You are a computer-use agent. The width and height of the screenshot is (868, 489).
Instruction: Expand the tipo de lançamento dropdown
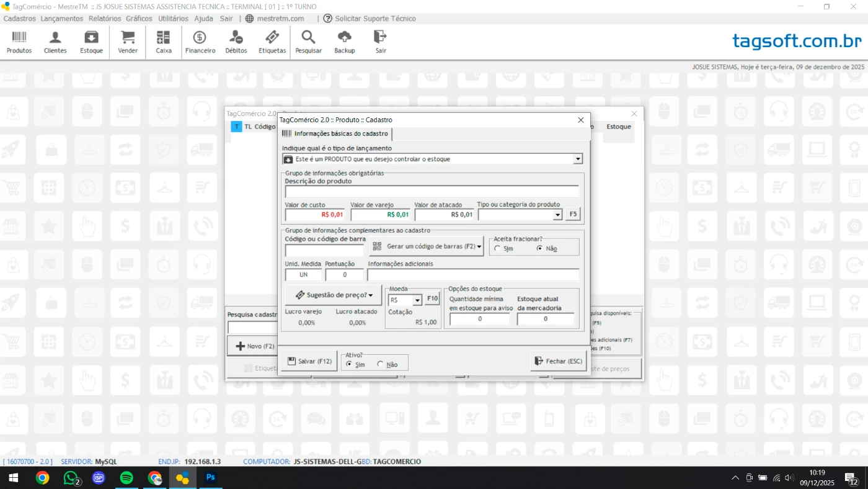pos(578,159)
